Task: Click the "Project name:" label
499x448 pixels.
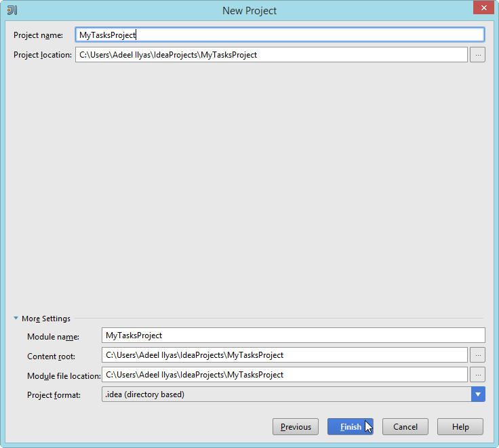Action: (x=38, y=35)
